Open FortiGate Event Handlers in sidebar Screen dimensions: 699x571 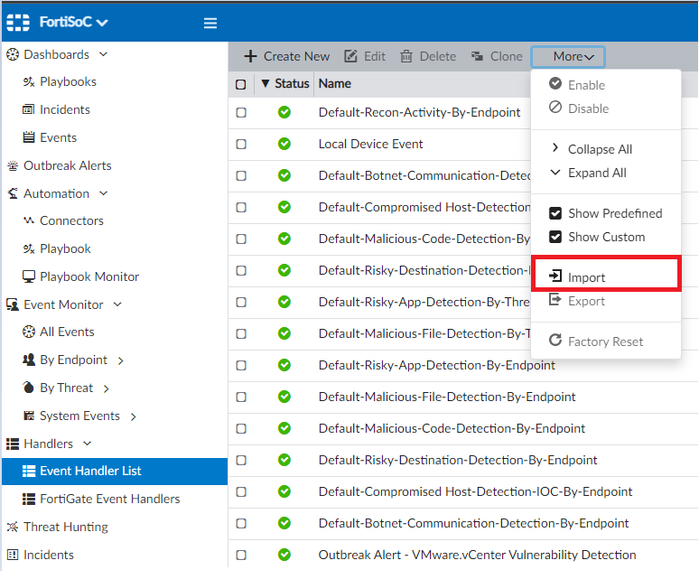coord(110,499)
